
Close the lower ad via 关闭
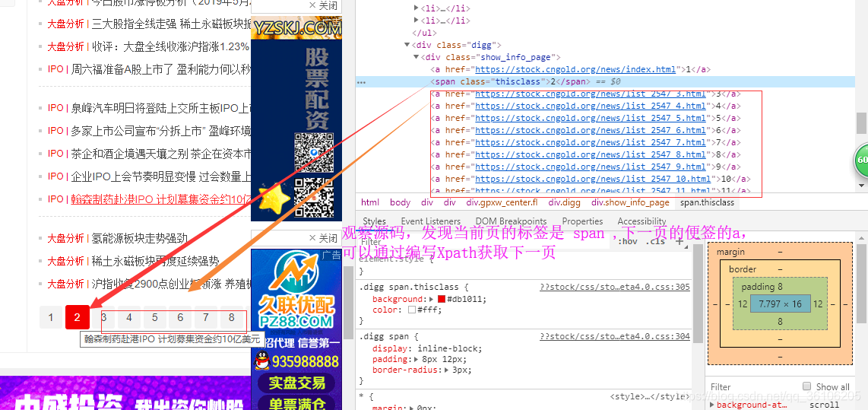[x=323, y=238]
